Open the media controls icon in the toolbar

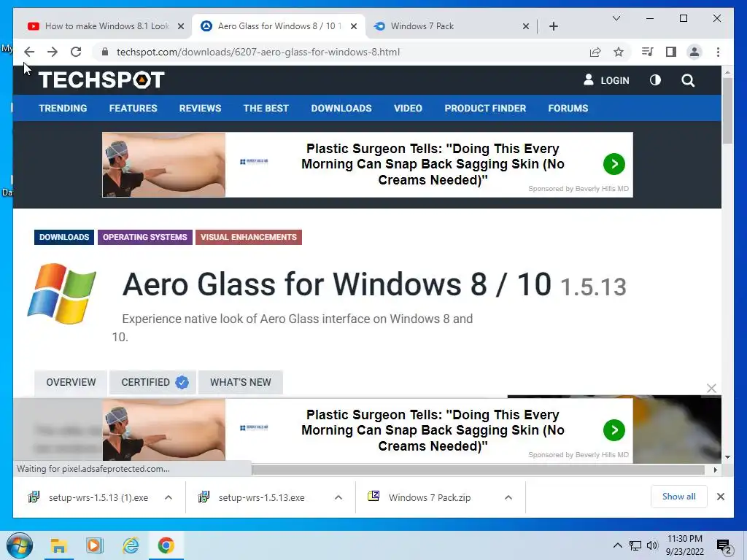tap(648, 52)
